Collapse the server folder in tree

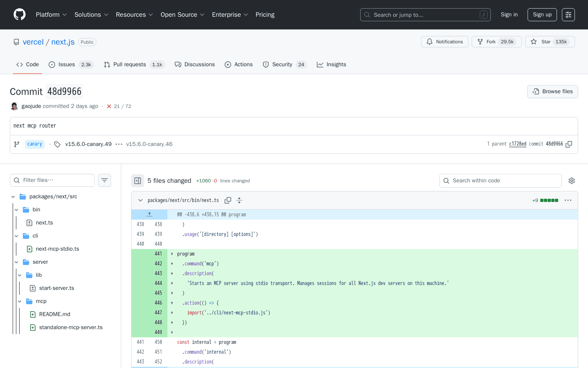(x=16, y=262)
